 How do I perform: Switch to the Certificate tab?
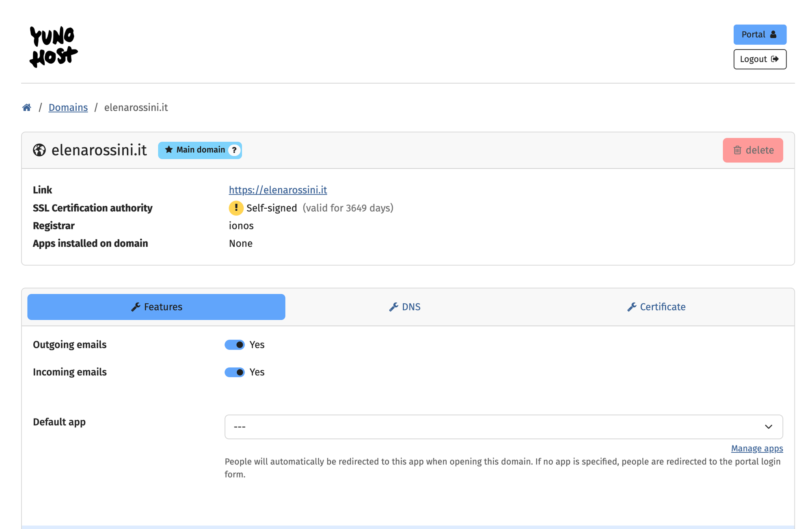(656, 307)
